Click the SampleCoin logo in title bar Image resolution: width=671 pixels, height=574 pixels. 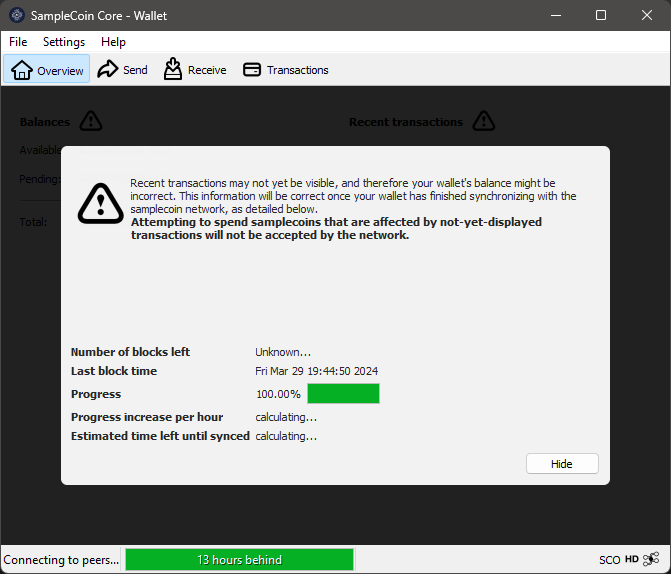point(16,15)
